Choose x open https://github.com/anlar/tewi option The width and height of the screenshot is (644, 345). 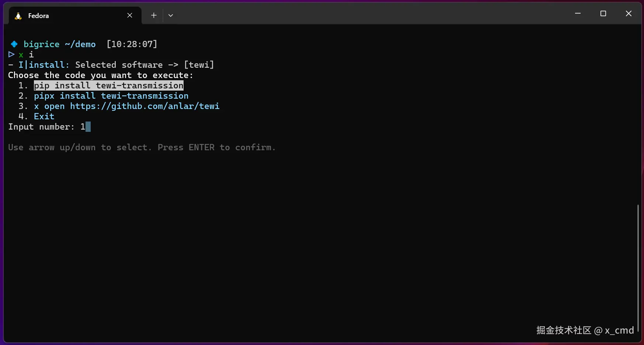[127, 106]
